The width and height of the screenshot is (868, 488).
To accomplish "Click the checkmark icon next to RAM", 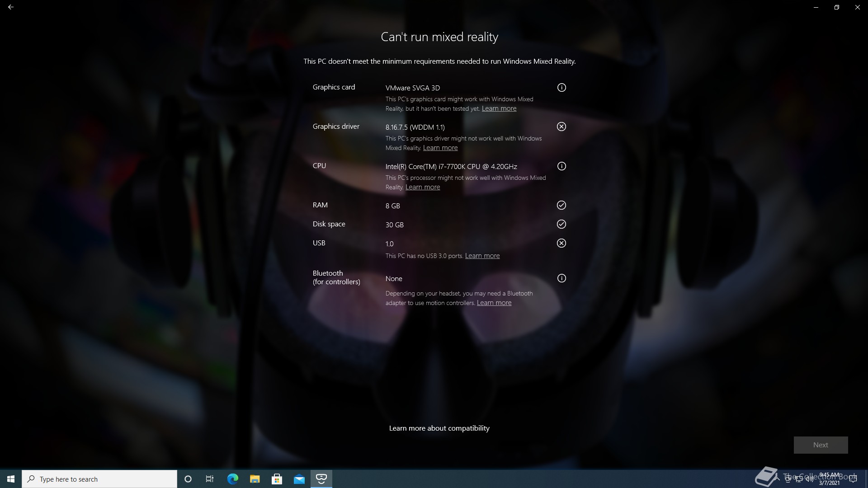I will 561,205.
